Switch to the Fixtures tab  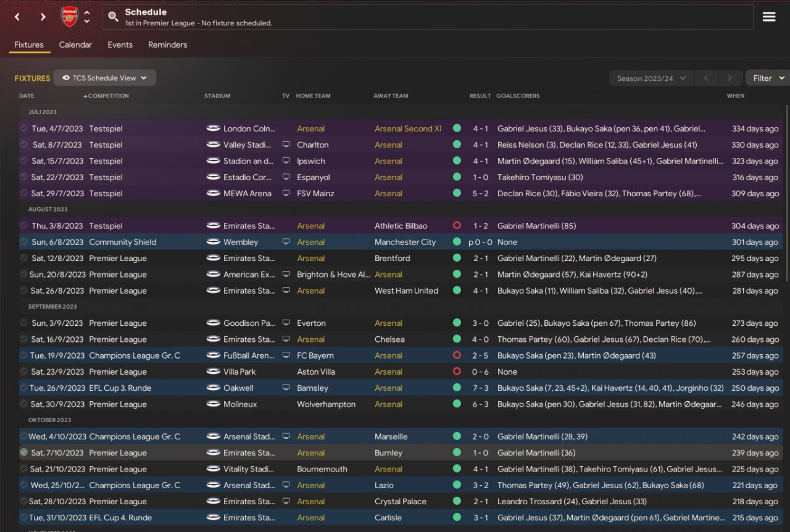pos(29,44)
